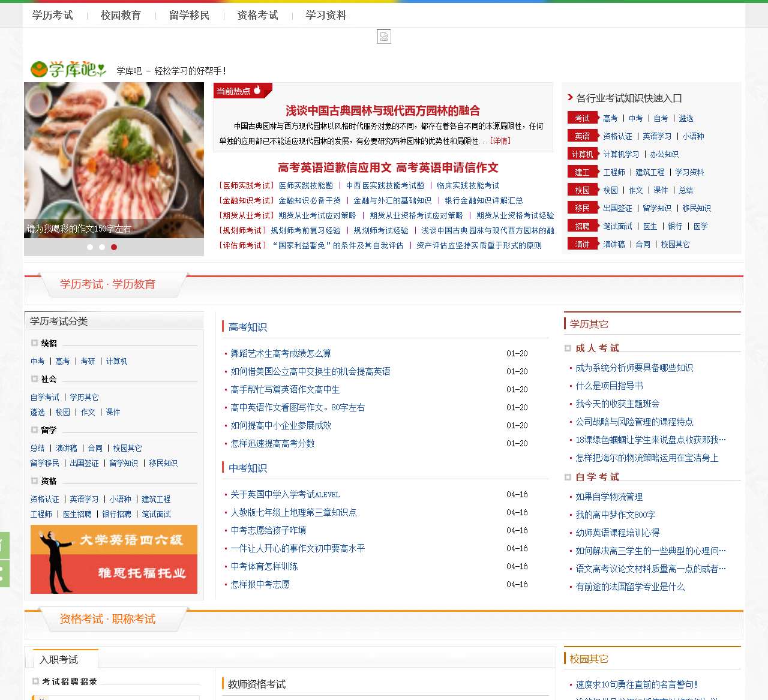Open the 银行招聘 link under 资格
The image size is (768, 700).
click(x=116, y=514)
